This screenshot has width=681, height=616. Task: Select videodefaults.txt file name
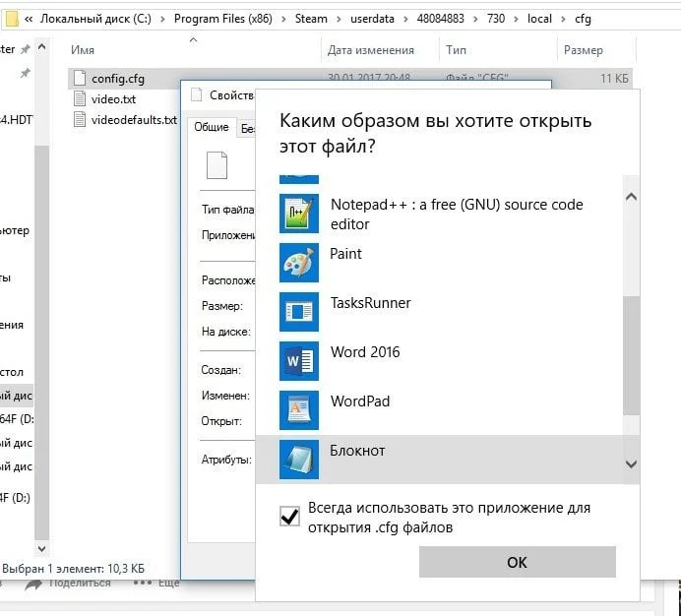(134, 119)
